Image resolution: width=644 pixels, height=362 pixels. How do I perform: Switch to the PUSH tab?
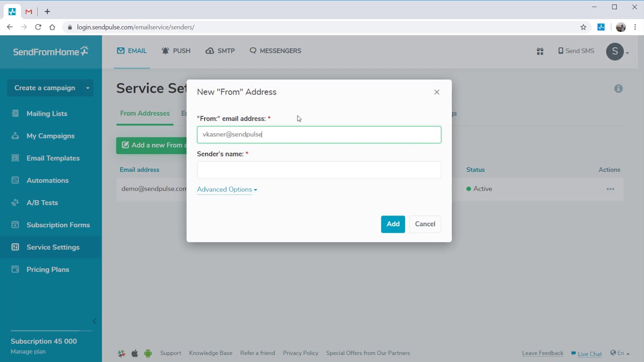click(x=176, y=51)
